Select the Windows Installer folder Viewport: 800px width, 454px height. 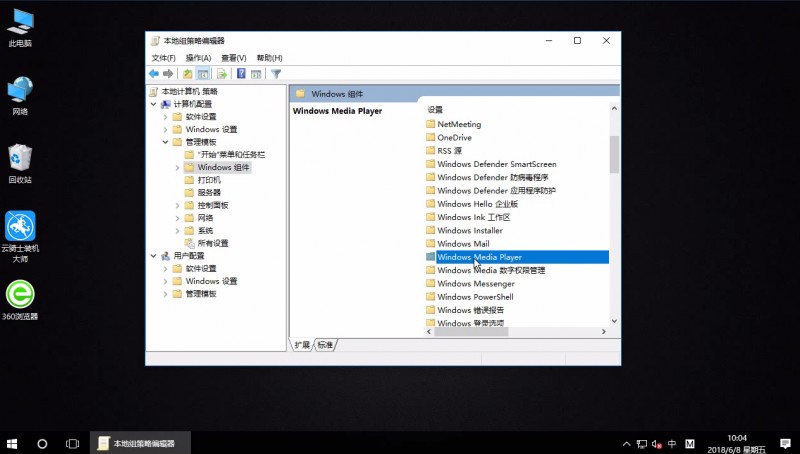click(470, 230)
